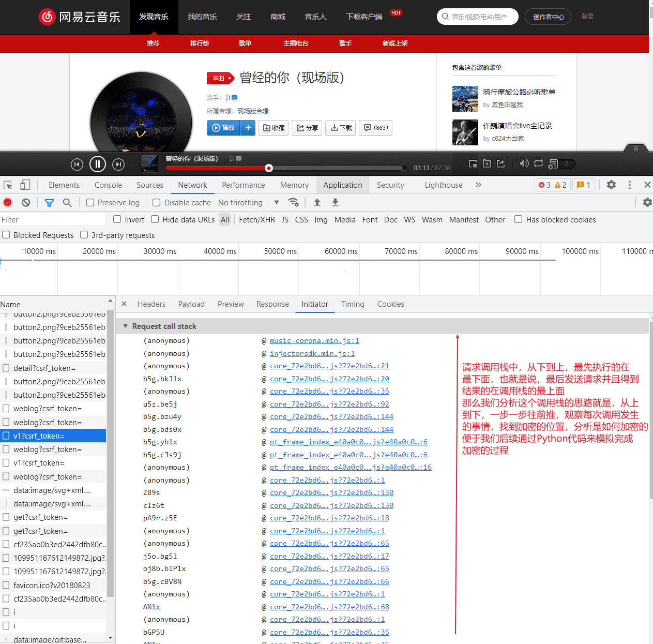Open the Sources tab
Image resolution: width=653 pixels, height=644 pixels.
coord(150,185)
